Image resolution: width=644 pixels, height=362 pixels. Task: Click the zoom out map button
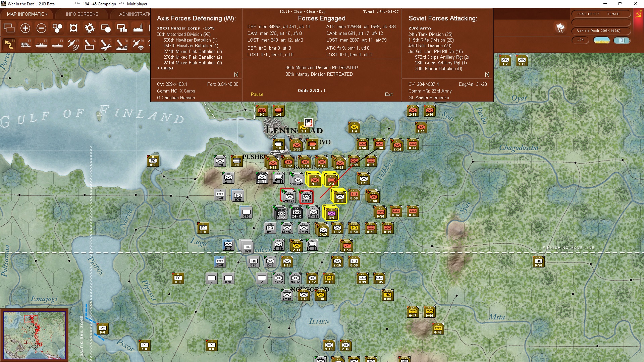(x=41, y=28)
